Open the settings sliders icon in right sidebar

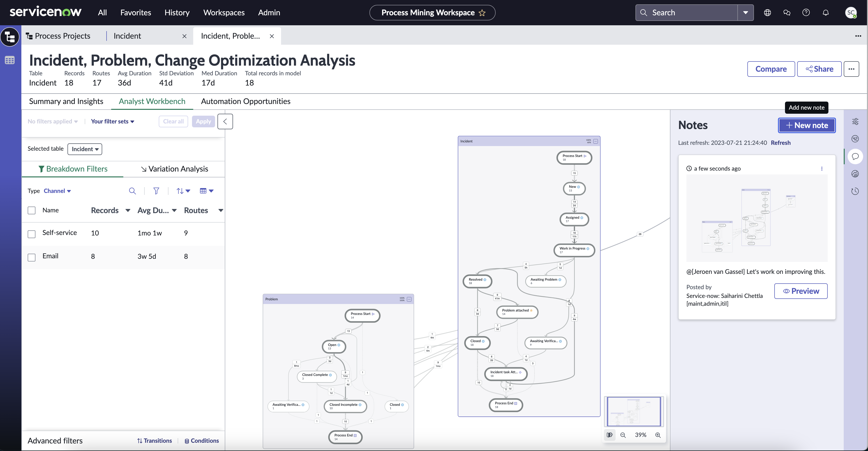(855, 121)
